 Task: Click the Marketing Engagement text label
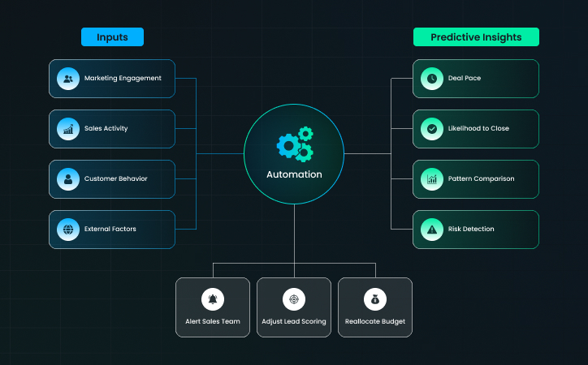click(123, 79)
